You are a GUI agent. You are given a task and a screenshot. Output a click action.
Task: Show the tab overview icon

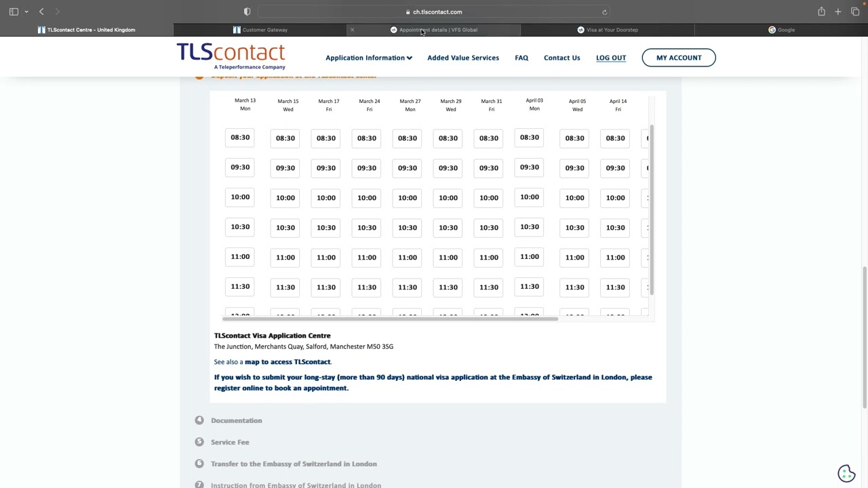tap(855, 12)
